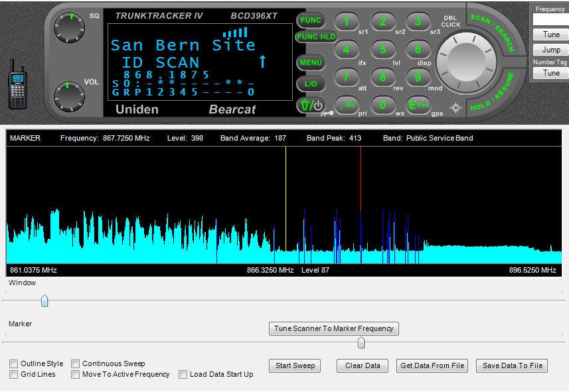Click the SQ squelch knob
This screenshot has height=392, width=569.
(69, 28)
